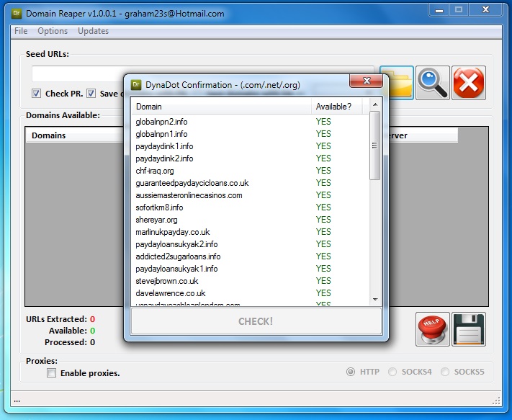512x420 pixels.
Task: Click the Domain Reaper title bar icon
Action: point(17,14)
